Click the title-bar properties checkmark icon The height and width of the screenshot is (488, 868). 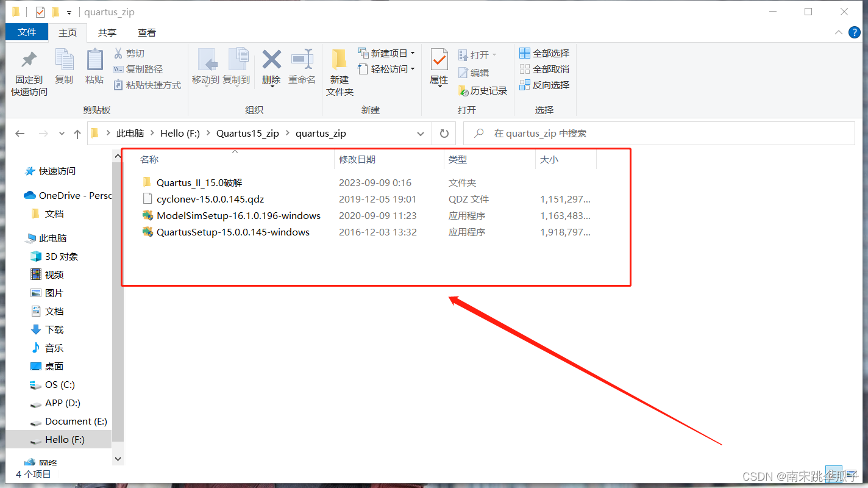(x=40, y=12)
